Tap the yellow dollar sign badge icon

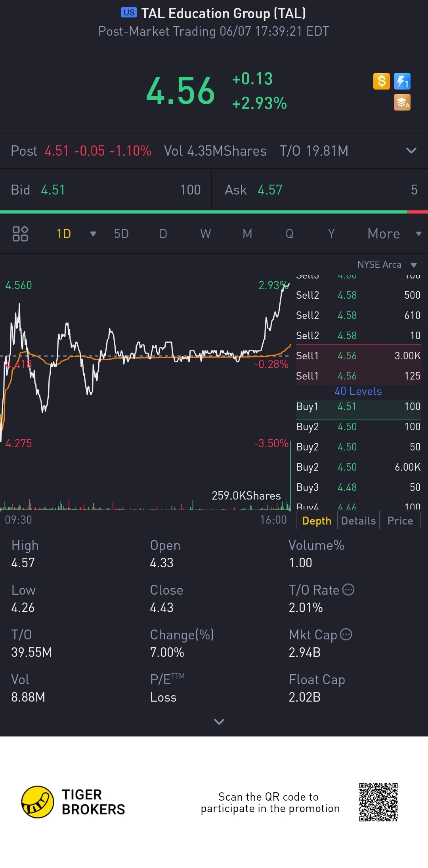[x=382, y=81]
